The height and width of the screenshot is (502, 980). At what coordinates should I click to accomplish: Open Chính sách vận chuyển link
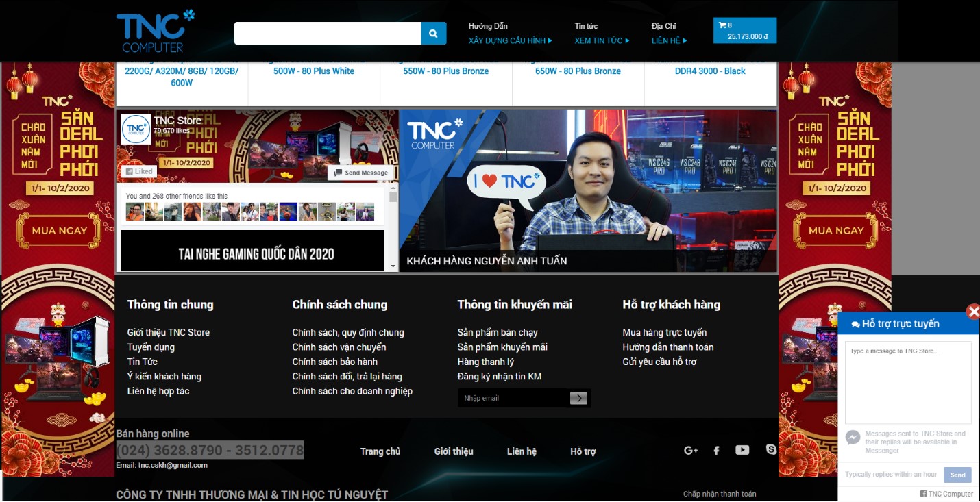339,347
